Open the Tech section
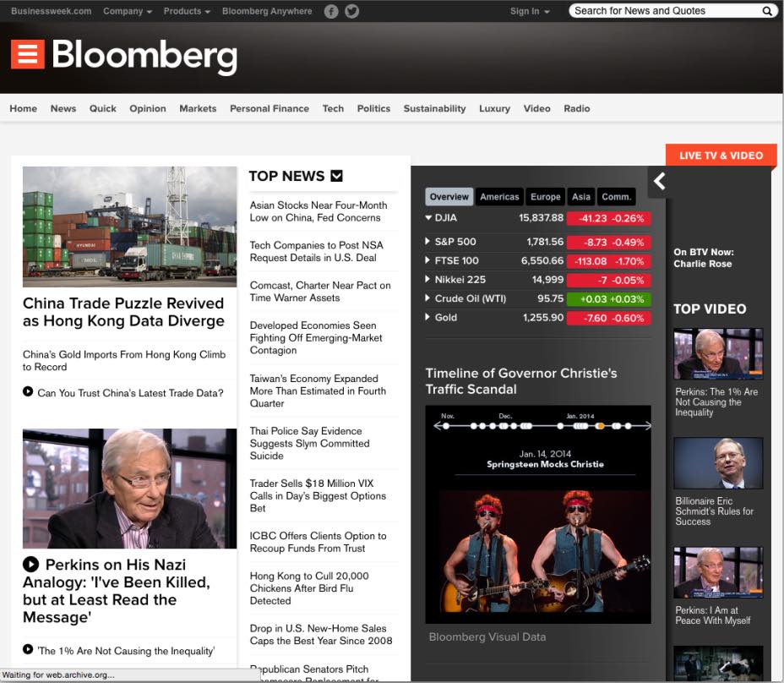The image size is (784, 683). [333, 108]
